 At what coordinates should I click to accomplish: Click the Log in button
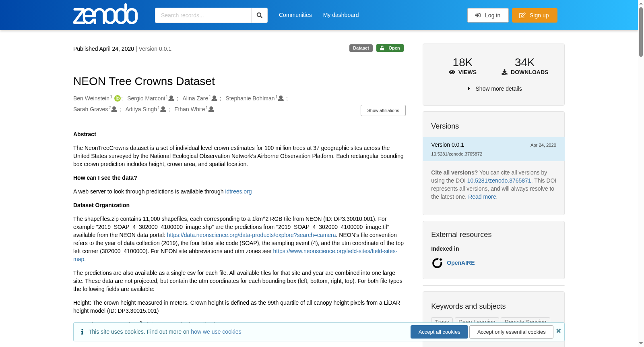click(488, 15)
